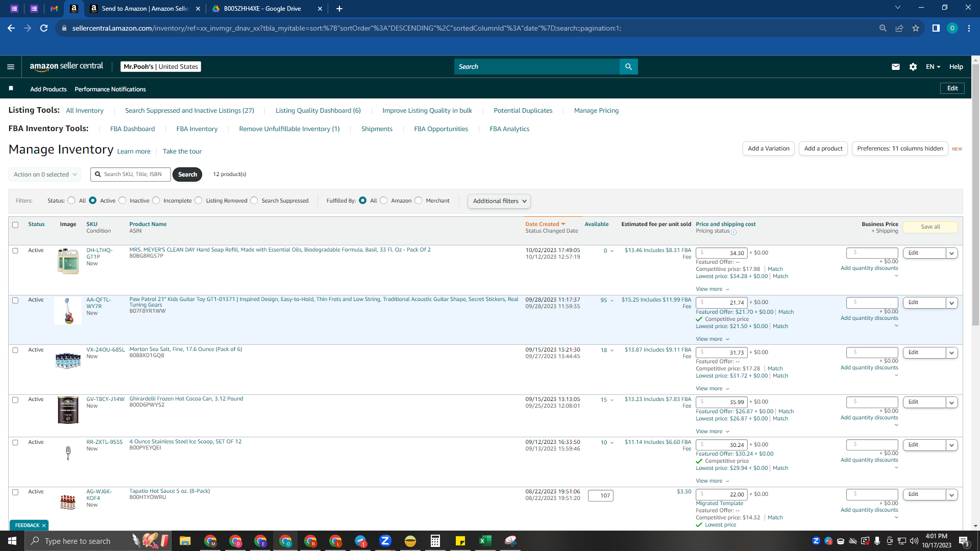Expand the Additional filters dropdown
This screenshot has height=551, width=980.
click(x=499, y=201)
